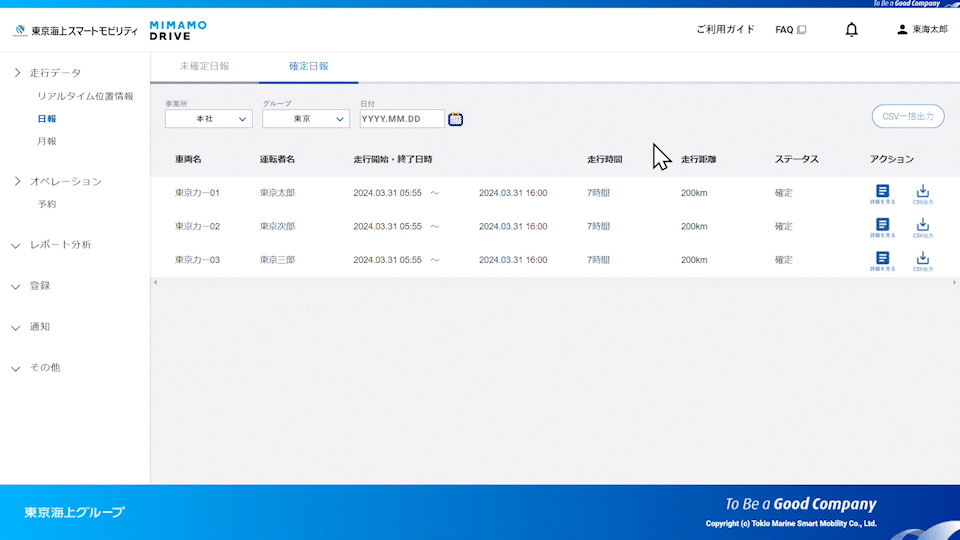
Task: Select the 確定日報 tab
Action: click(x=309, y=66)
